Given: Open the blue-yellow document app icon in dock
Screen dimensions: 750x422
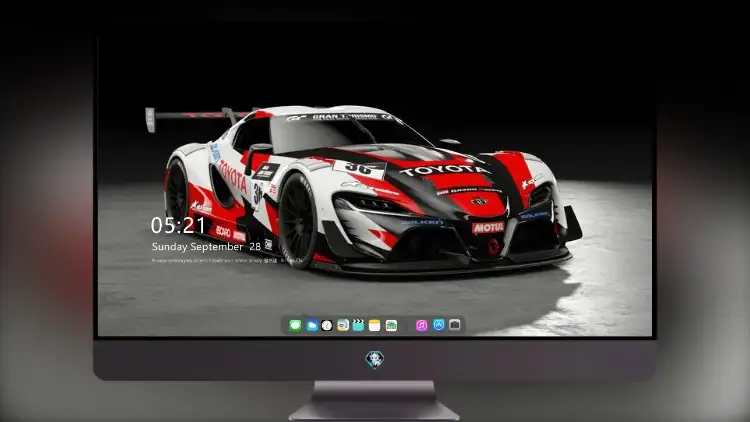Looking at the screenshot, I should point(343,325).
